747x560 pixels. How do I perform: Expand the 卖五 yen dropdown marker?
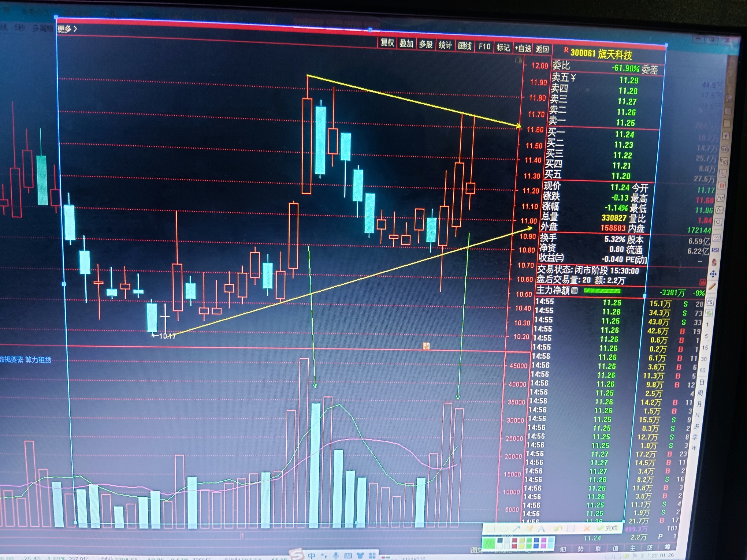(x=573, y=78)
